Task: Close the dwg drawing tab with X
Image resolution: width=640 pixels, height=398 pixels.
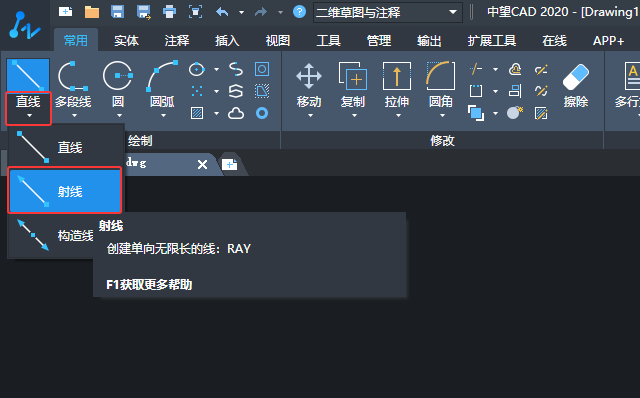Action: pos(202,165)
